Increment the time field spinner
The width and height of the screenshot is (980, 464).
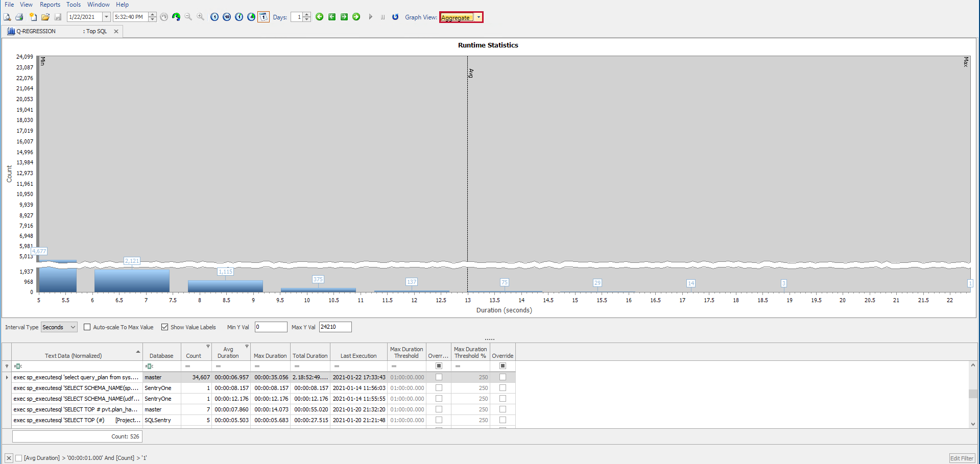click(x=152, y=15)
